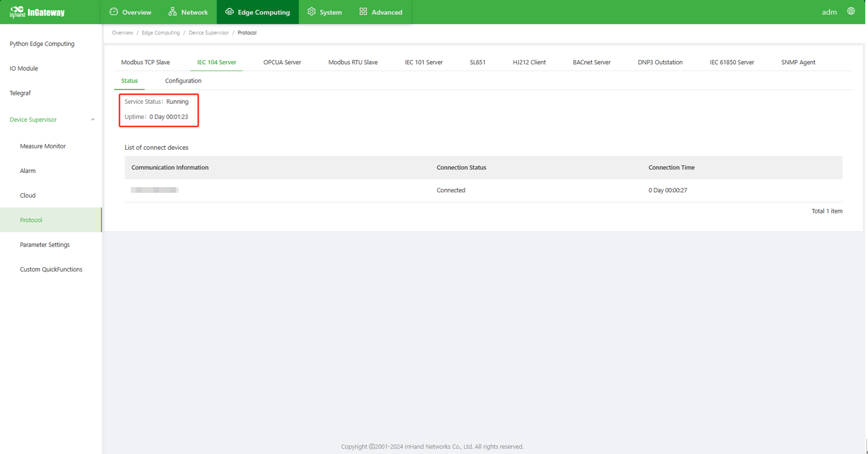
Task: Click the Edge Computing cloud icon
Action: click(229, 11)
